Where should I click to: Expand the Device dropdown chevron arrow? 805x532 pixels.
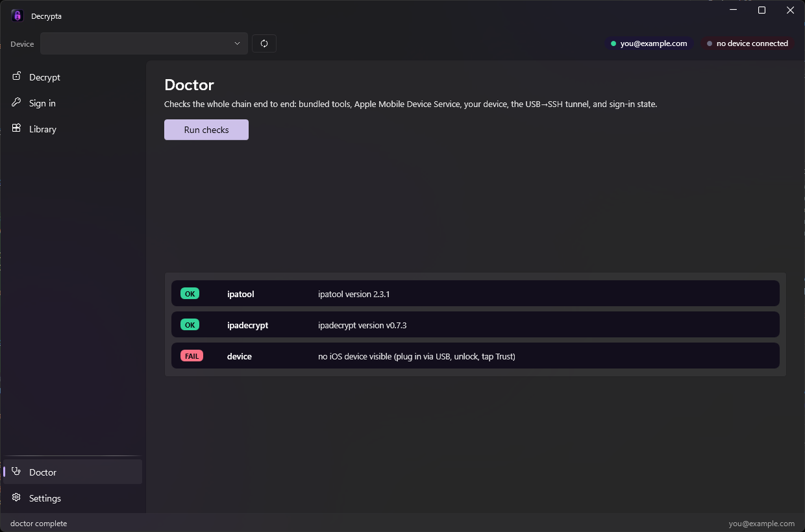(237, 43)
